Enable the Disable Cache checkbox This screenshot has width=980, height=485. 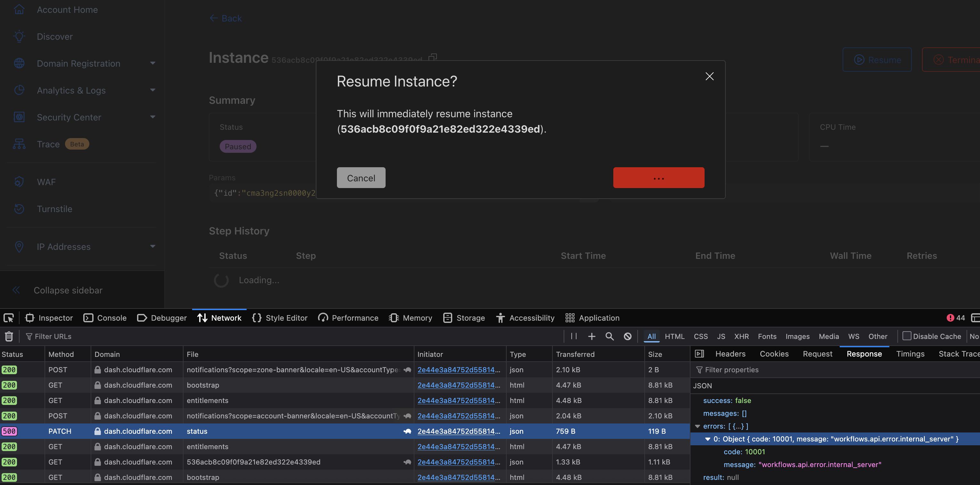pyautogui.click(x=907, y=336)
